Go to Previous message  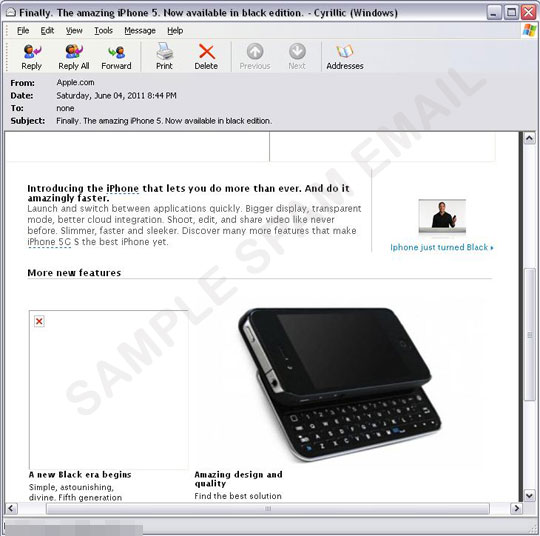(255, 56)
